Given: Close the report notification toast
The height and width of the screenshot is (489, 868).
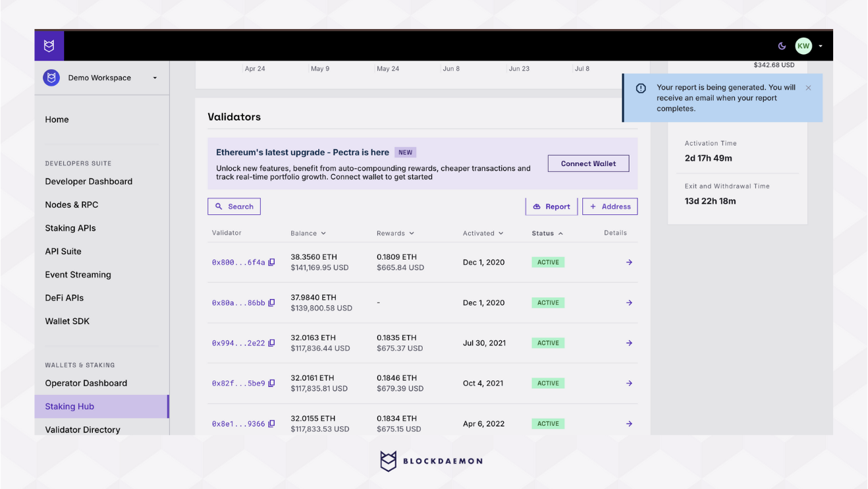Looking at the screenshot, I should pyautogui.click(x=808, y=88).
